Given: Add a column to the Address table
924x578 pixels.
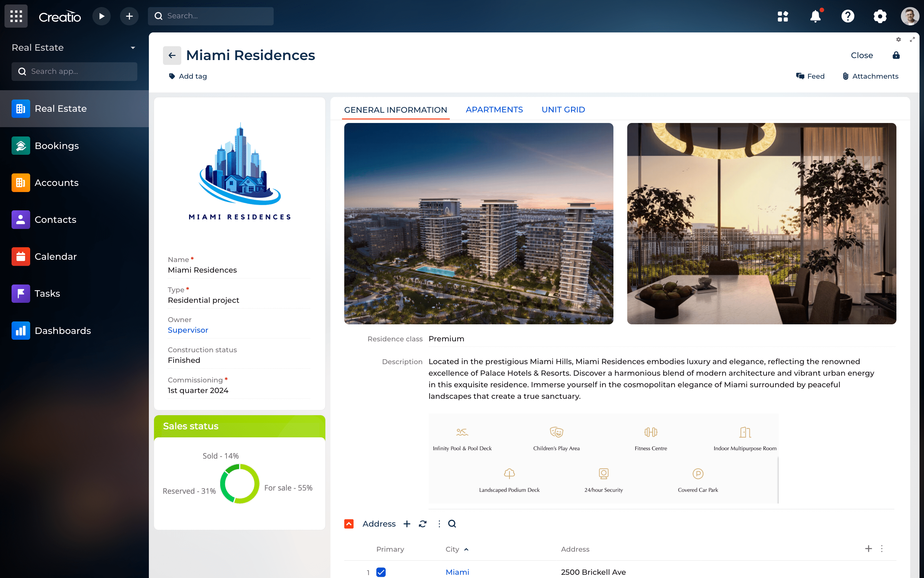Looking at the screenshot, I should click(x=868, y=549).
